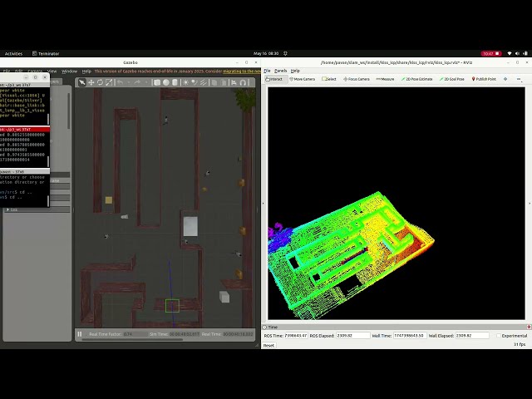Click the Real Time Factor label in Gazebo
The image size is (532, 399).
[x=106, y=334]
